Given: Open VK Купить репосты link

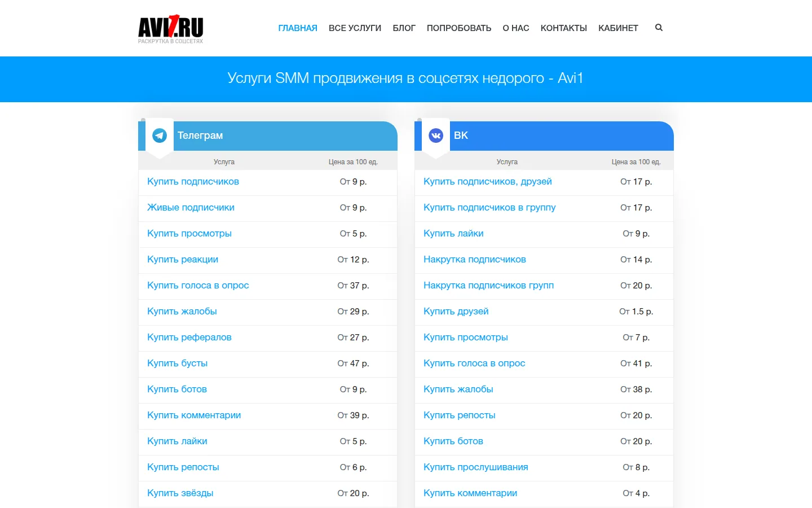Looking at the screenshot, I should 460,415.
